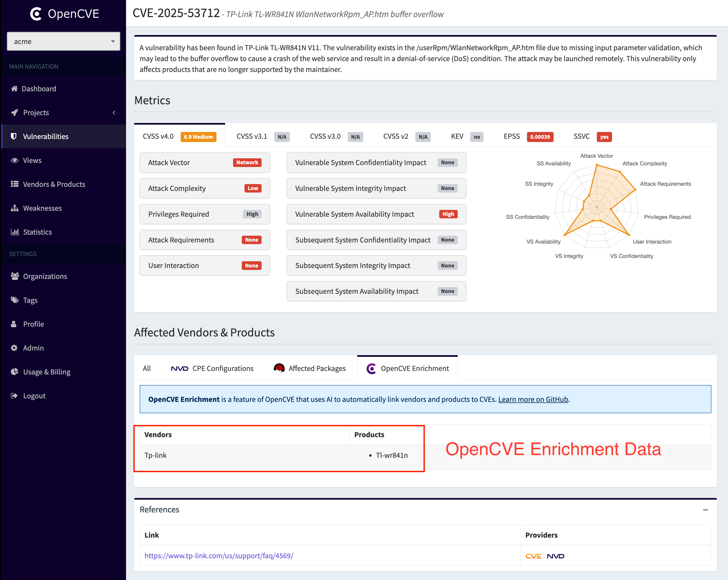Open Vulnerabilities in the sidebar
This screenshot has width=728, height=580.
tap(63, 136)
